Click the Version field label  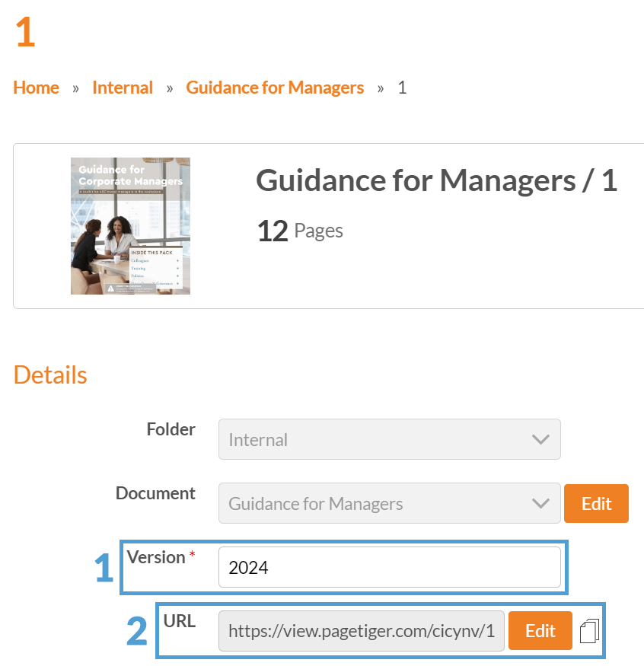tap(156, 557)
